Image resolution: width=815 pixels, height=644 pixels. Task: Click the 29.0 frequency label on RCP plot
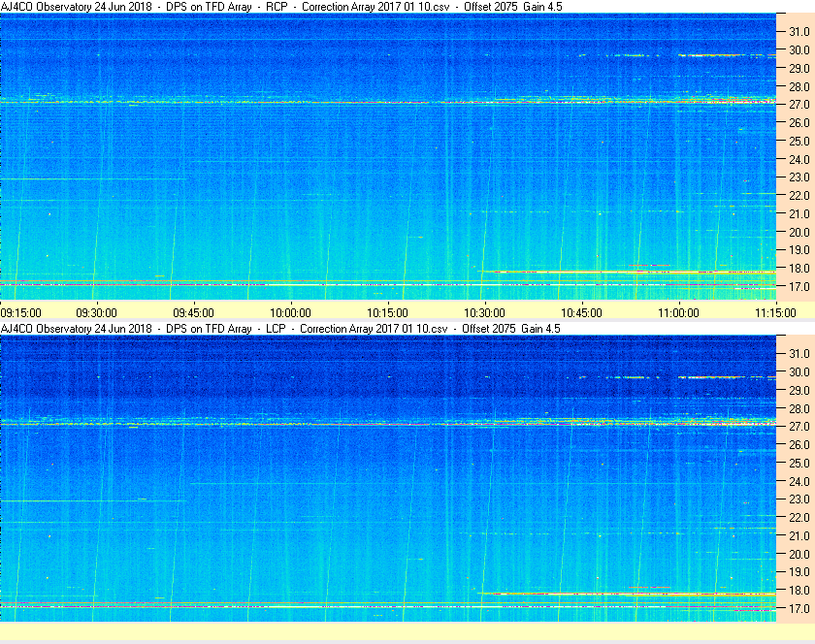(x=799, y=68)
